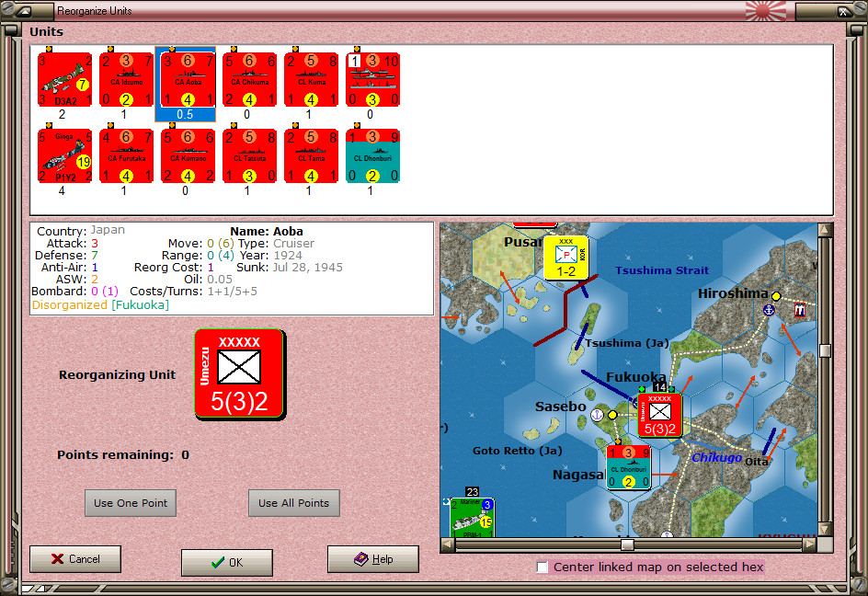
Task: Select the CA Furutaka cruiser counter
Action: (x=126, y=155)
